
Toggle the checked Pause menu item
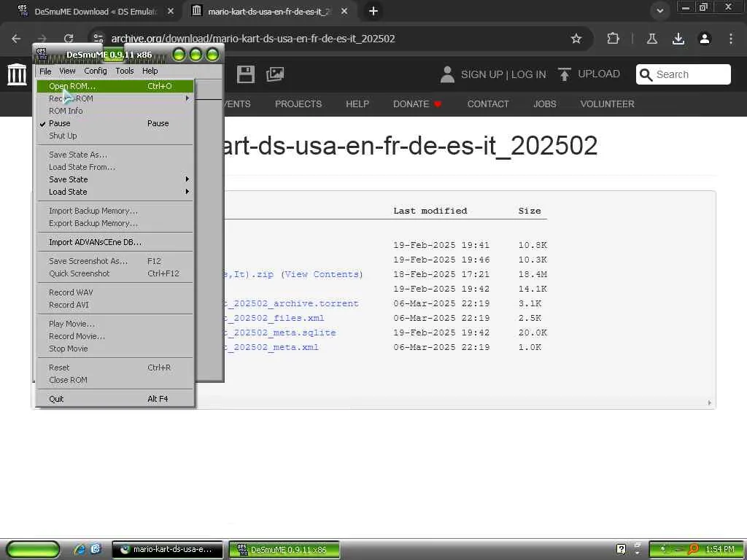click(x=115, y=123)
